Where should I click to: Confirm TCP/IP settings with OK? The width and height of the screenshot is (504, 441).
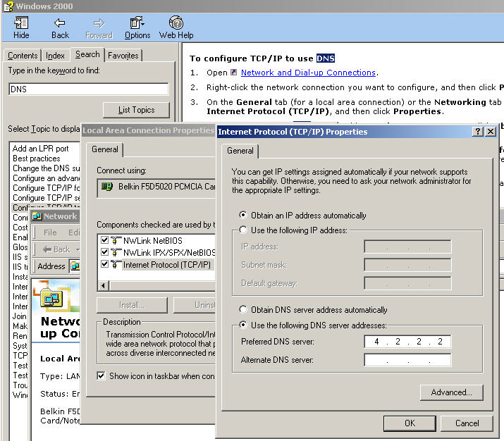[x=410, y=423]
